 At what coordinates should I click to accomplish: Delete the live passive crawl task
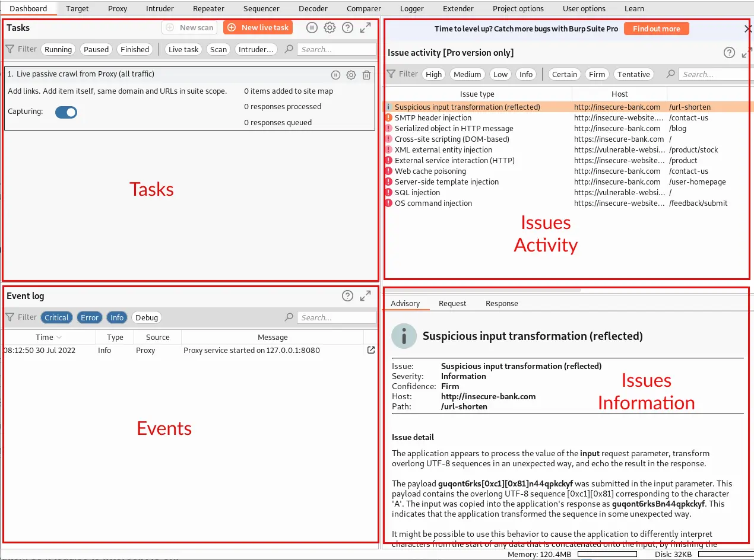pos(367,75)
